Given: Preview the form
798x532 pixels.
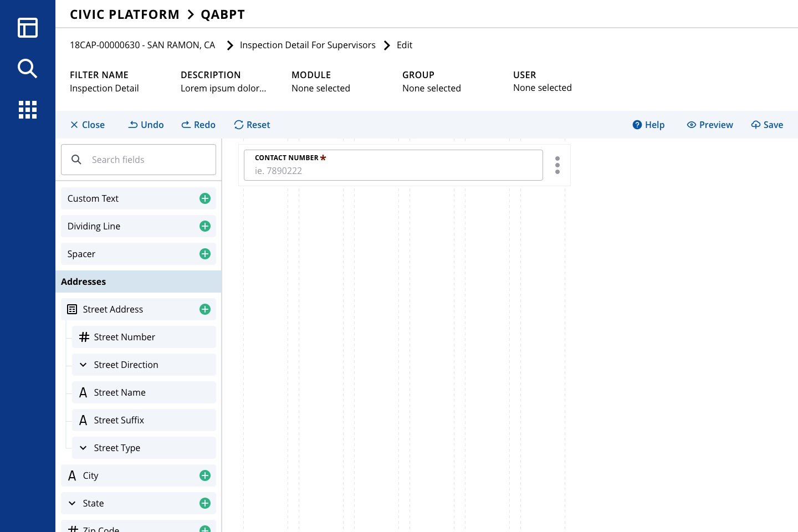Looking at the screenshot, I should [710, 125].
